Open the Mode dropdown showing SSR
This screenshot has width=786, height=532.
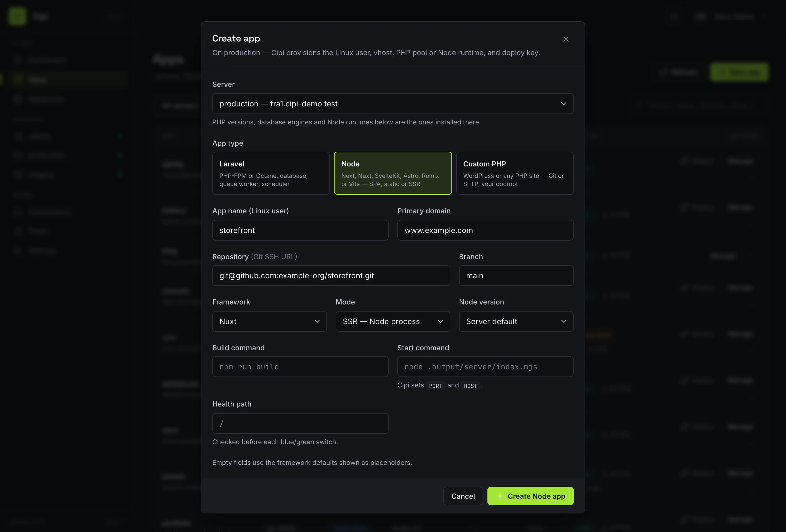[x=393, y=321]
